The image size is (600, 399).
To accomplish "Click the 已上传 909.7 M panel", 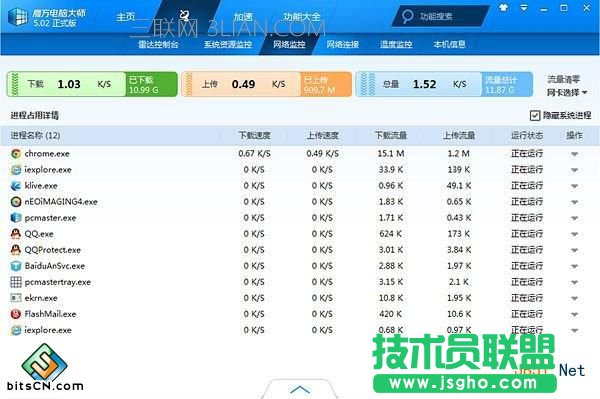I will pos(326,85).
